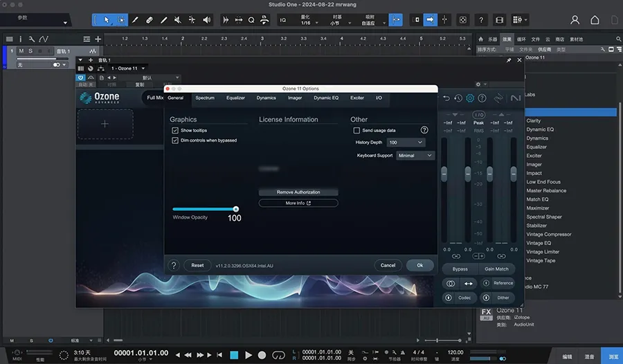Select the Eraser tool
Screen dimensions: 623x364
(150, 20)
